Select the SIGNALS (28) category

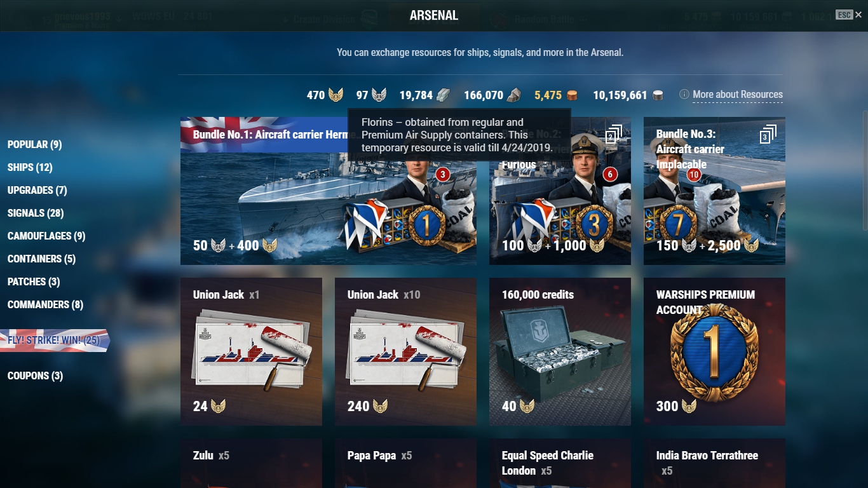coord(36,213)
